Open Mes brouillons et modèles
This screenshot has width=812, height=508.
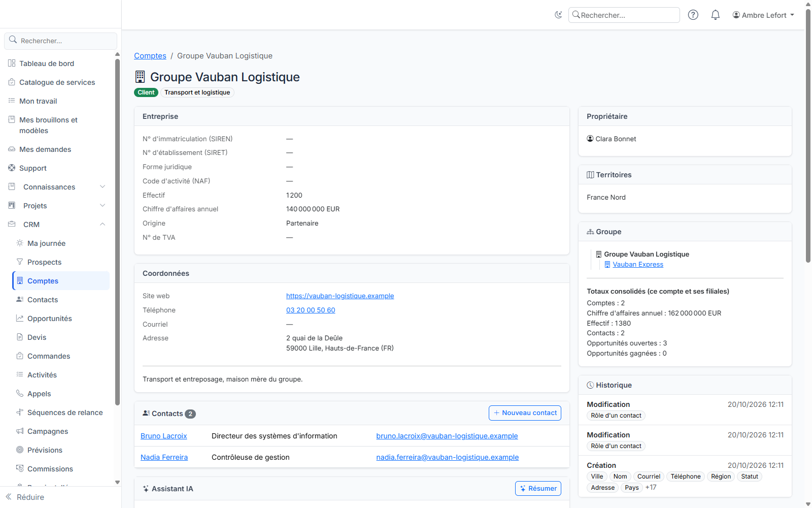(48, 125)
